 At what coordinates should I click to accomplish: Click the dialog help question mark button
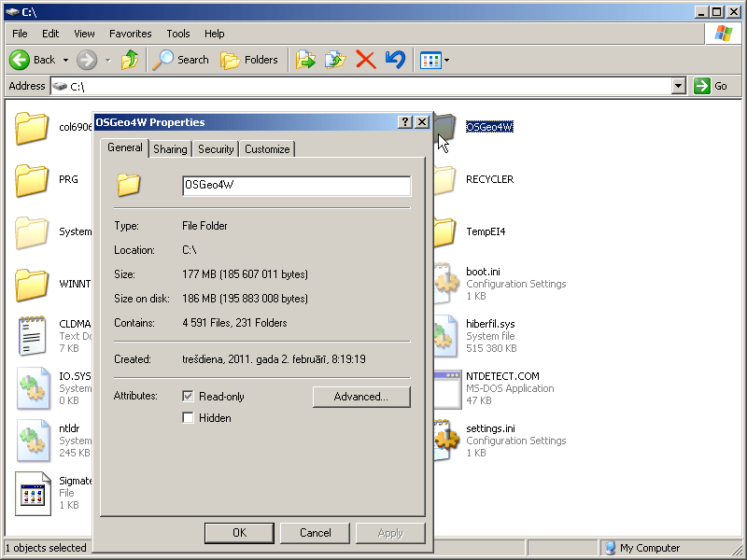point(404,122)
